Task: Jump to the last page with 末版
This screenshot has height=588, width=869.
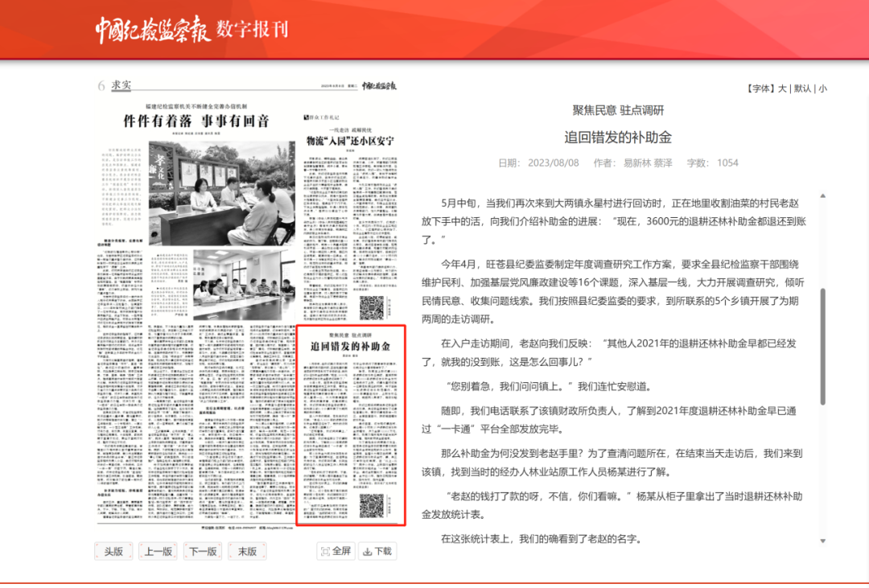Action: tap(247, 552)
